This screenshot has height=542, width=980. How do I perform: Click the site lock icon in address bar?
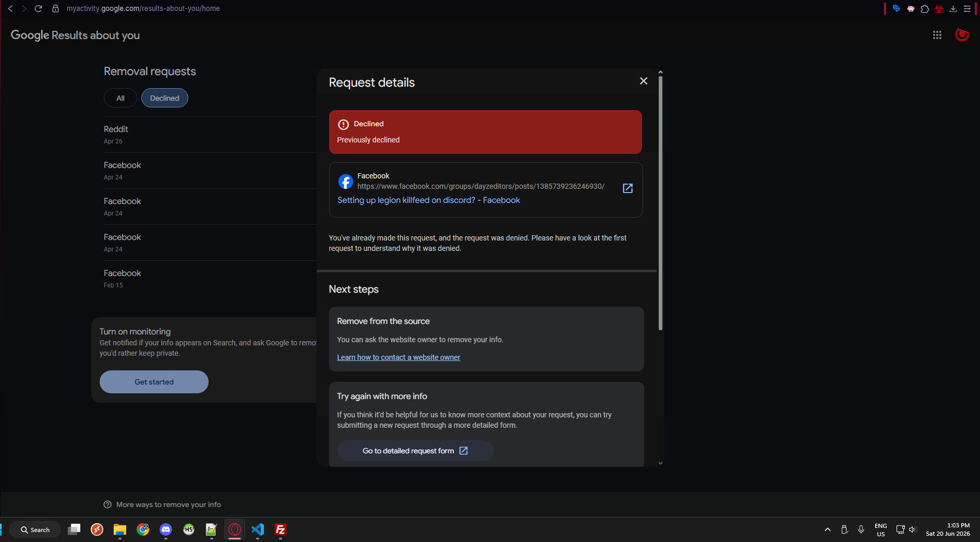point(55,8)
